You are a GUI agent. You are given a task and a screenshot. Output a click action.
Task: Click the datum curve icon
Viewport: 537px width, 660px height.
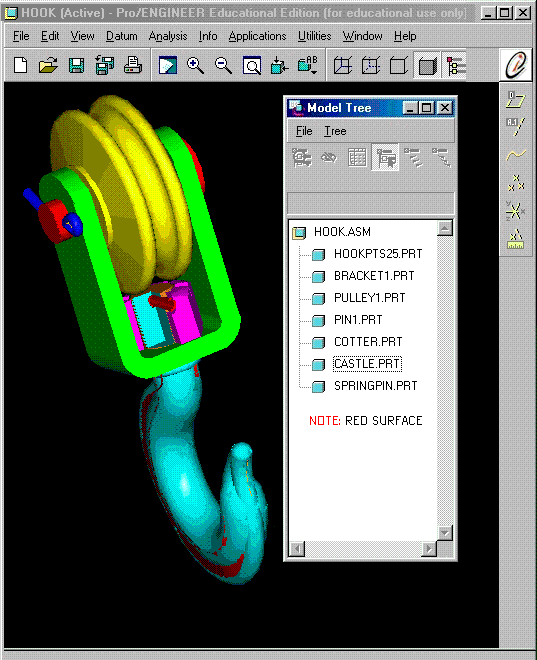point(516,155)
